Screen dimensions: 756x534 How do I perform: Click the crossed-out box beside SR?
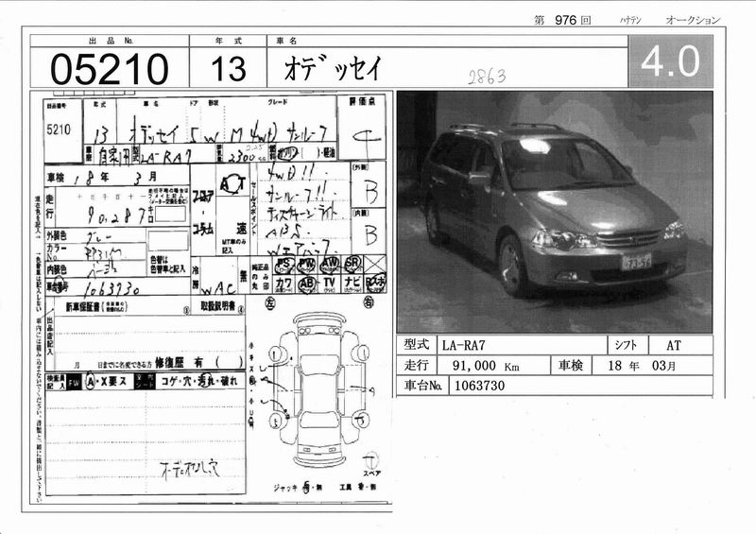pos(375,264)
